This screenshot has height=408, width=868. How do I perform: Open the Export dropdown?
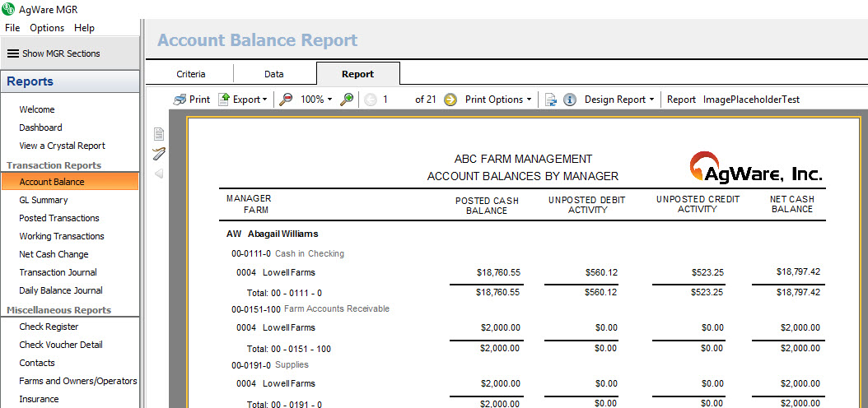pyautogui.click(x=243, y=100)
